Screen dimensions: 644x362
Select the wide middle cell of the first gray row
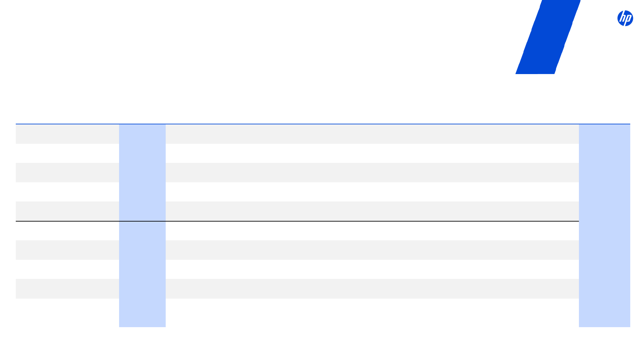pos(372,134)
